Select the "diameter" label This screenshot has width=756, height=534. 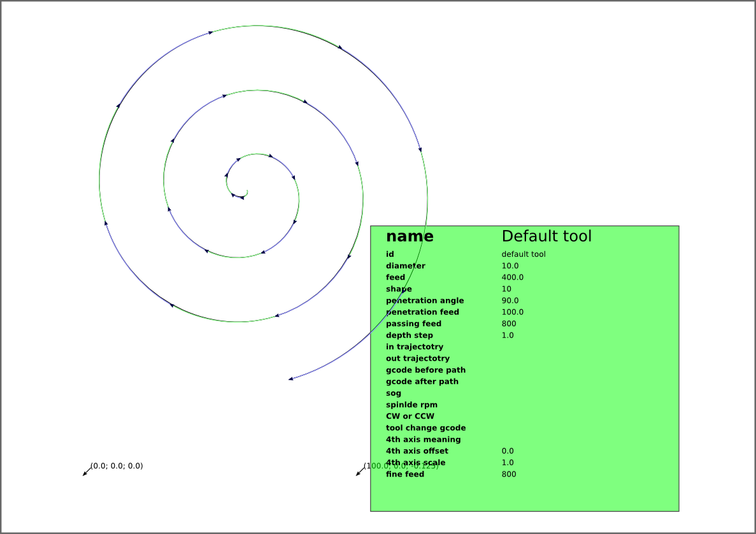click(406, 266)
